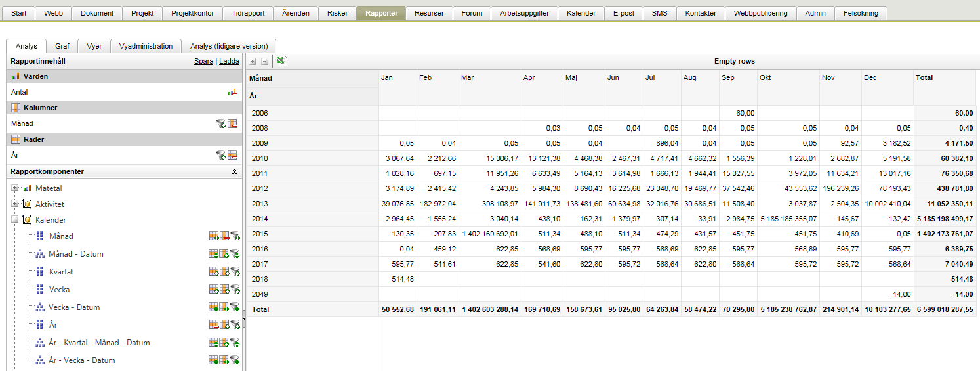Select the Kvartal component label
980x371 pixels.
[x=61, y=271]
